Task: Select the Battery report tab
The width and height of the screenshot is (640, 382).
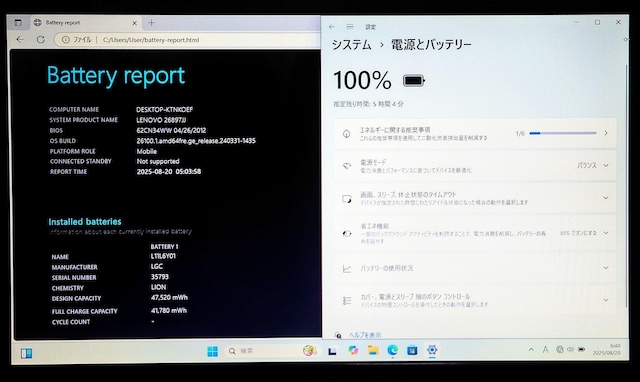Action: 85,23
